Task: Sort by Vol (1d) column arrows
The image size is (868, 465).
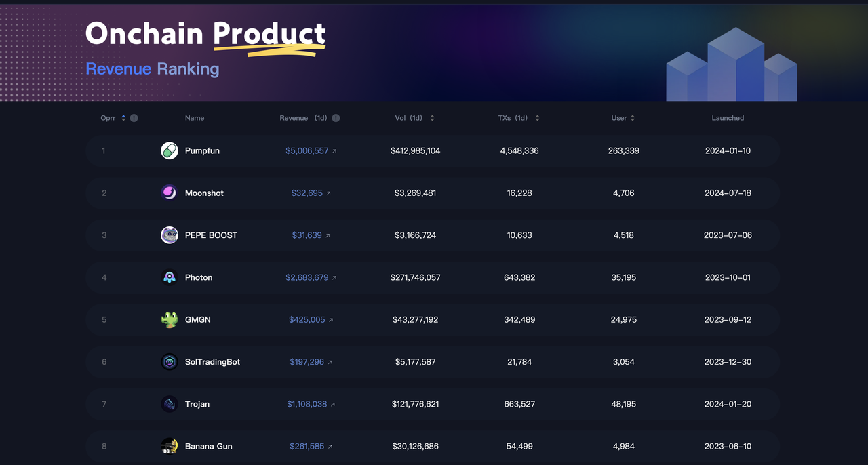Action: point(432,118)
